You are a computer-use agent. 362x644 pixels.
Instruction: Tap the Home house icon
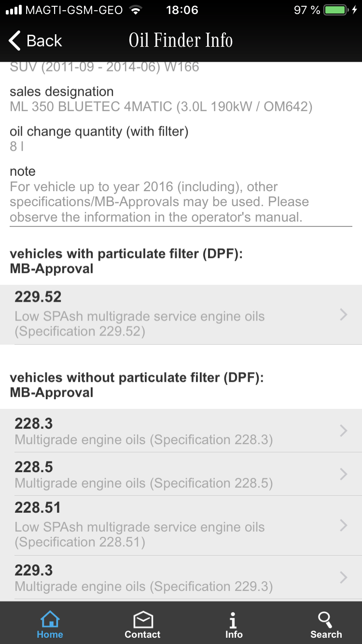(x=50, y=619)
